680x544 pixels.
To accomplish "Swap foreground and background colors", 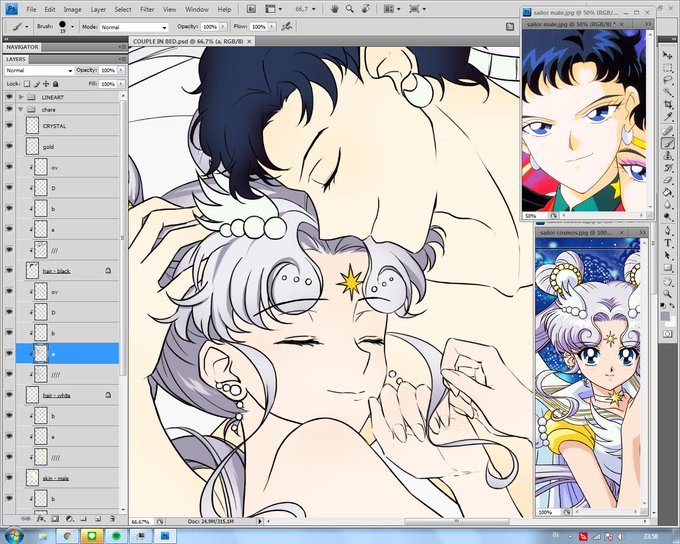I will click(x=672, y=306).
